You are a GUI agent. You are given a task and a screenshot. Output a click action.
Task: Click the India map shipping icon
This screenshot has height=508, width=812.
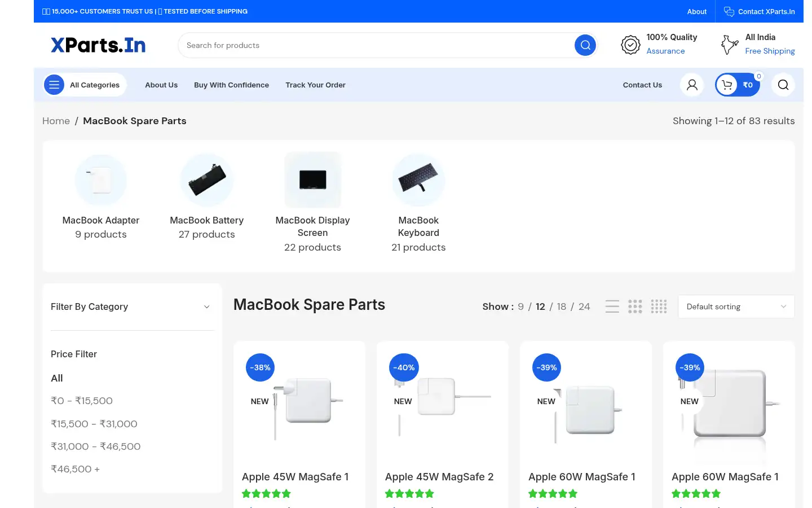click(730, 45)
